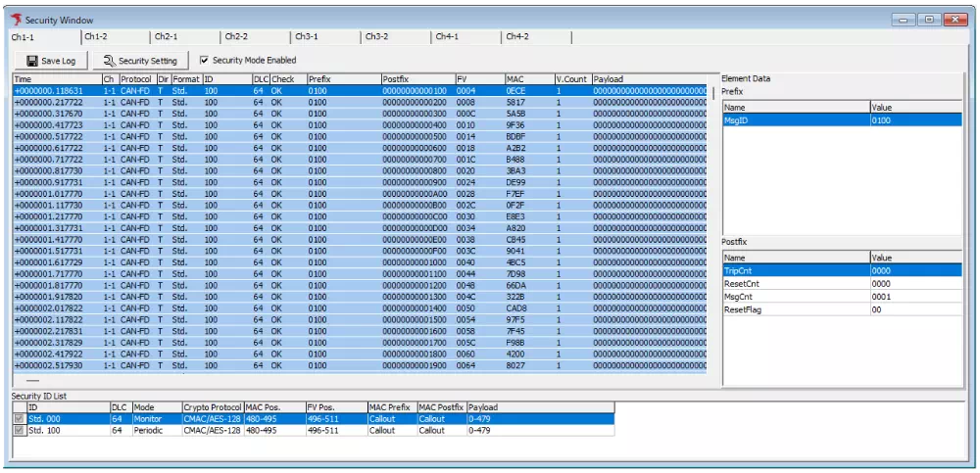980x473 pixels.
Task: Toggle the Security Mode Enabled checkbox
Action: coord(204,61)
